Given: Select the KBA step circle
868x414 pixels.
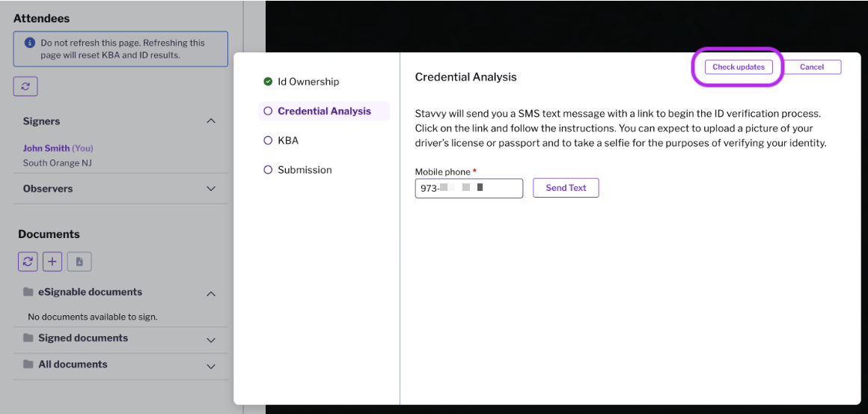Looking at the screenshot, I should coord(268,141).
